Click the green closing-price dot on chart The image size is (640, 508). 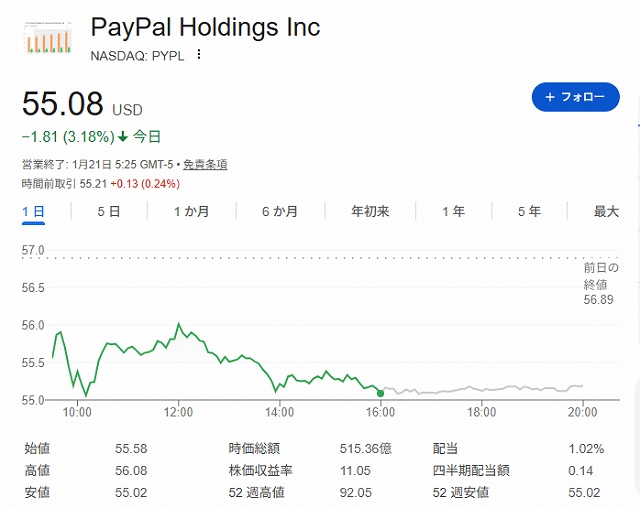tap(380, 392)
